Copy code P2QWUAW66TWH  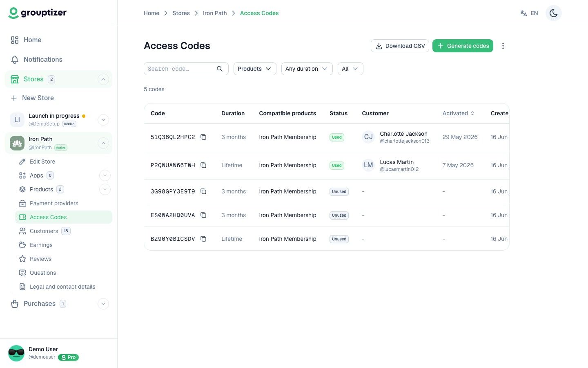pos(203,165)
